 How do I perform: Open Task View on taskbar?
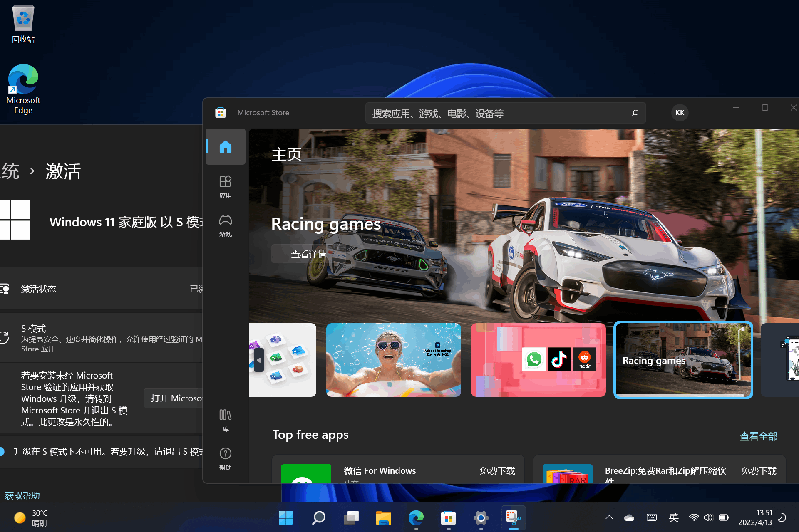351,518
